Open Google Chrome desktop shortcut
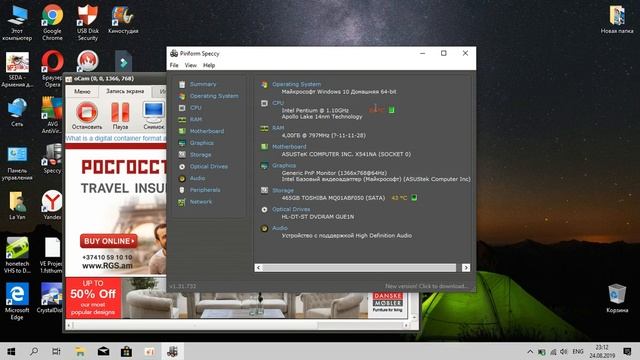This screenshot has width=640, height=360. tap(52, 22)
